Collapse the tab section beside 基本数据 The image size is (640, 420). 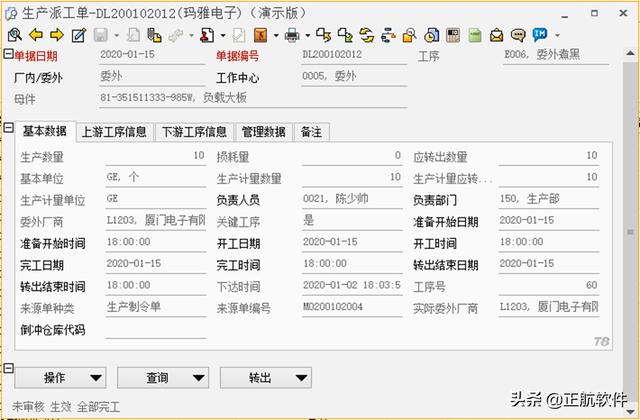(8, 128)
